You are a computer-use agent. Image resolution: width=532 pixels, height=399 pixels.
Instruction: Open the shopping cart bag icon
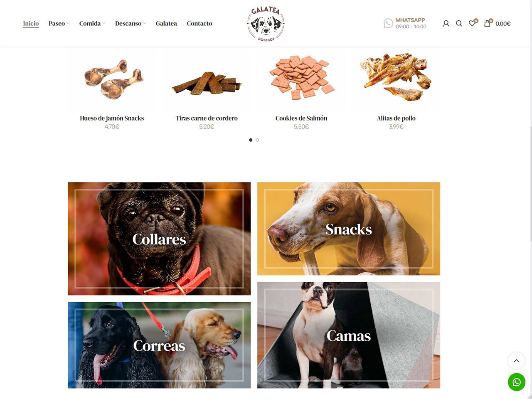pos(488,23)
